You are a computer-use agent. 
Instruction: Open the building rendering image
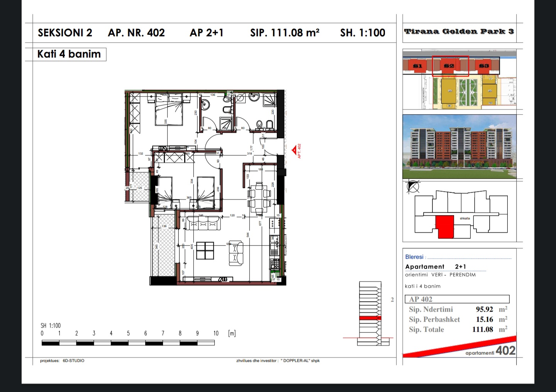pyautogui.click(x=459, y=147)
